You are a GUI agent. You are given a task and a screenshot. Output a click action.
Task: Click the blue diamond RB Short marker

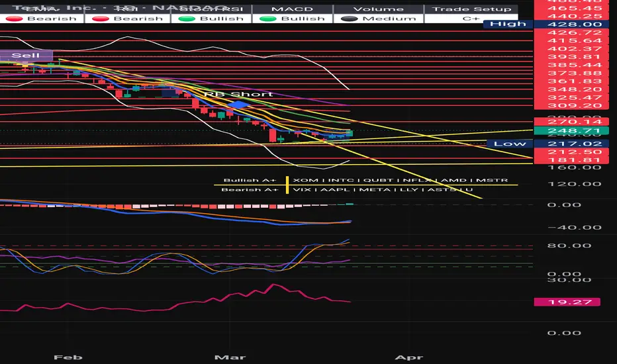click(239, 105)
